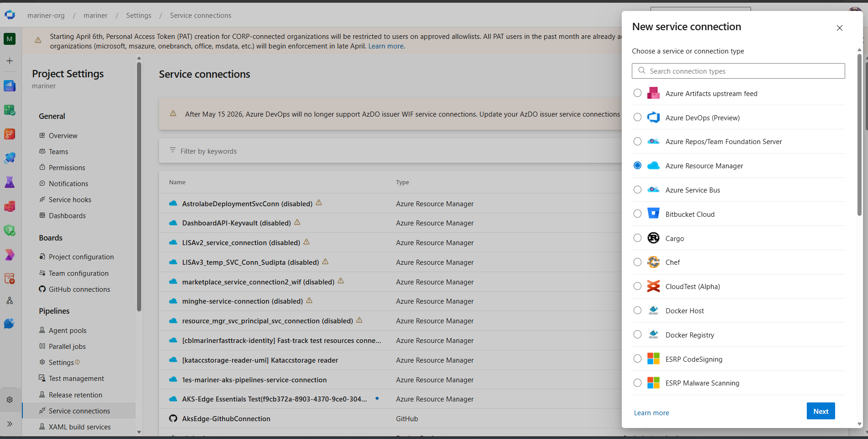Open Service hooks settings
This screenshot has height=439, width=868.
click(70, 199)
